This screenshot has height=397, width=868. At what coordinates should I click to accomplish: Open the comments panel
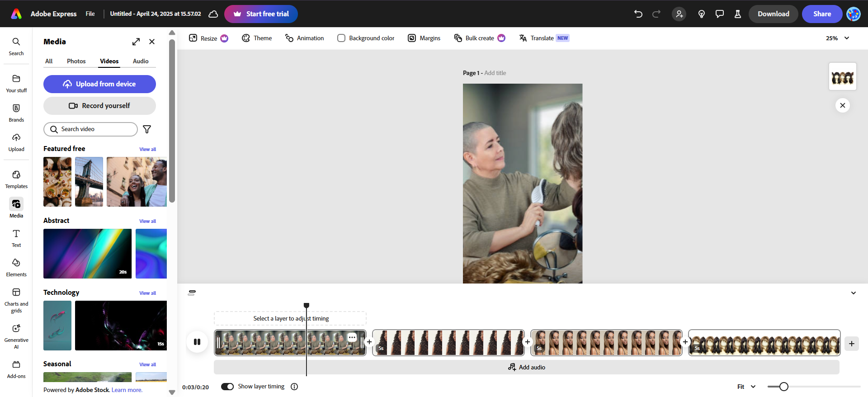pos(720,14)
